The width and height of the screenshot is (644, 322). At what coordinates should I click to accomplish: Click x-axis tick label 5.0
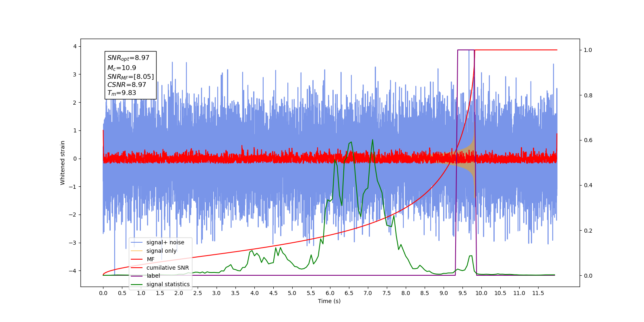(x=292, y=293)
